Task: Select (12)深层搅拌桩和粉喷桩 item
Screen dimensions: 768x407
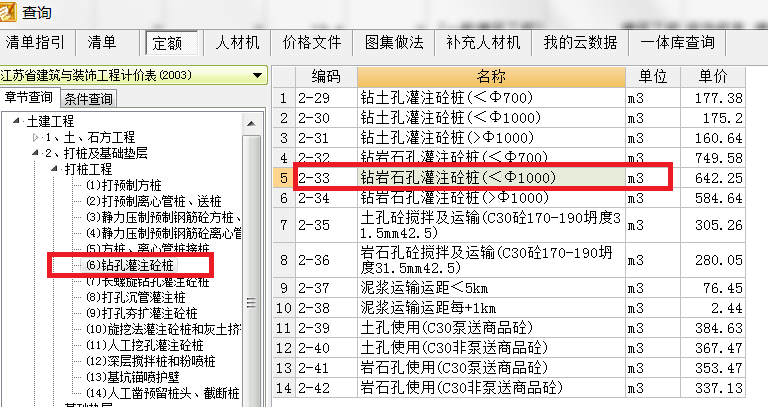Action: 150,361
